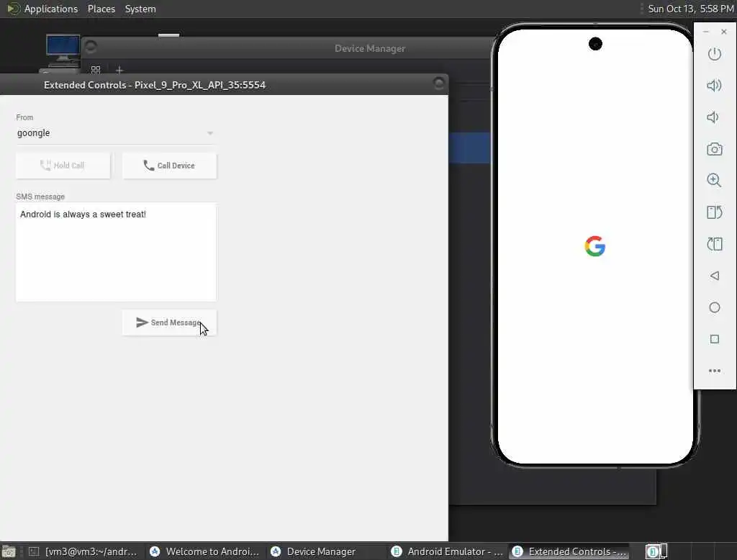Rotate the device using second rotate icon
Viewport: 737px width, 560px height.
pos(715,244)
